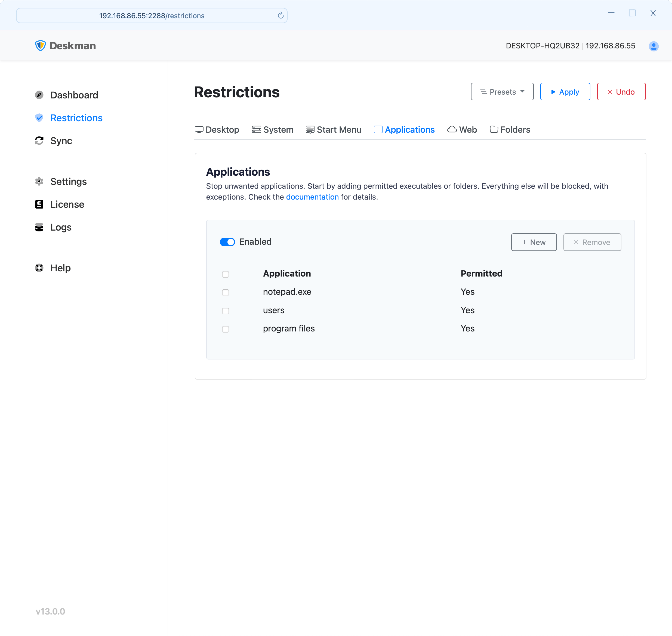The width and height of the screenshot is (672, 636).
Task: Click the Sync arrows icon
Action: [39, 141]
